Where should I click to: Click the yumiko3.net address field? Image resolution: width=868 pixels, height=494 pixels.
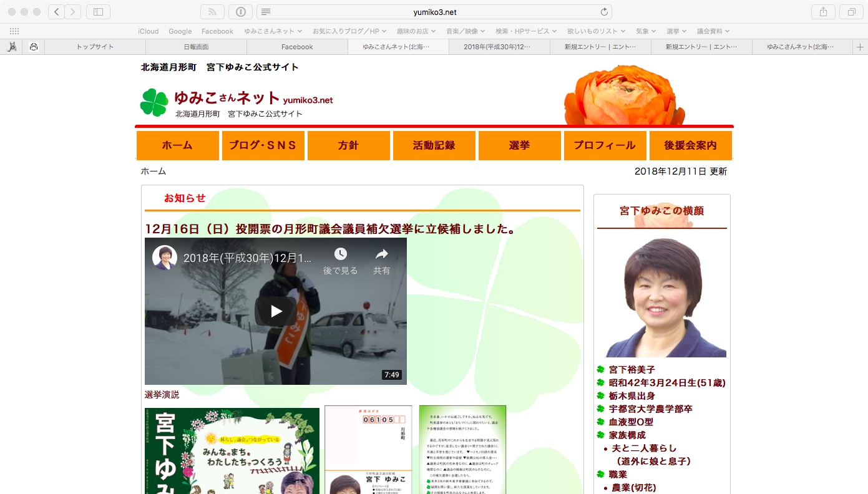[x=434, y=12]
